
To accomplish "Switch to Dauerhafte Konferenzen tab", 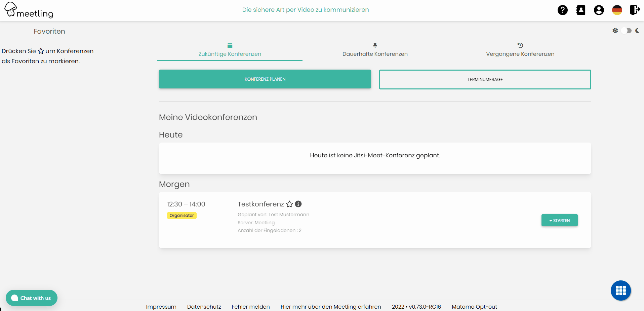I will tap(375, 50).
